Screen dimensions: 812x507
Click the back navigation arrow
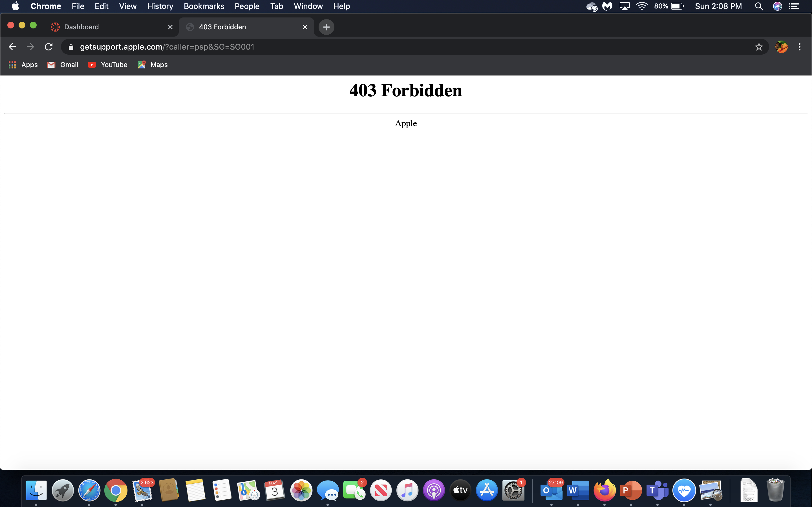coord(13,47)
